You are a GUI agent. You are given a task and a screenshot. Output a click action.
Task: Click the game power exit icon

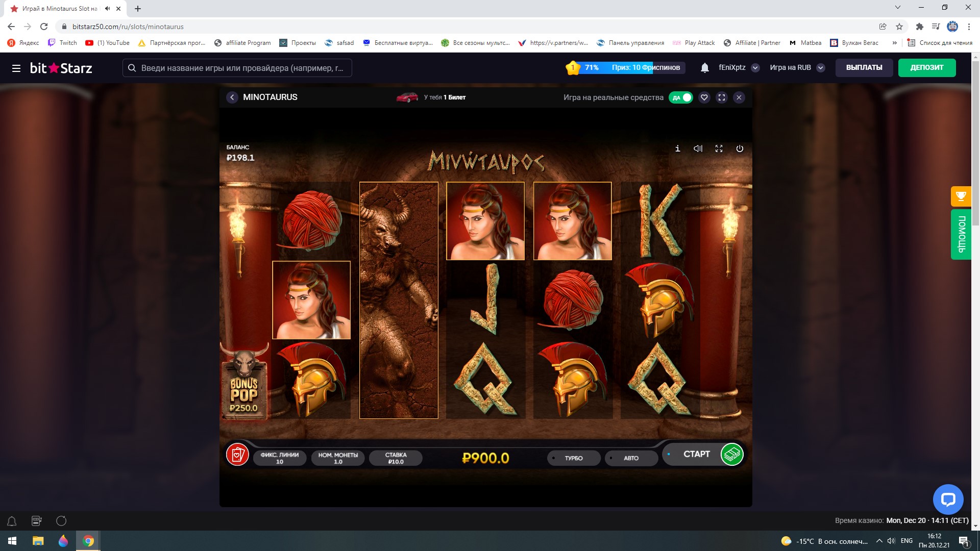pyautogui.click(x=740, y=148)
